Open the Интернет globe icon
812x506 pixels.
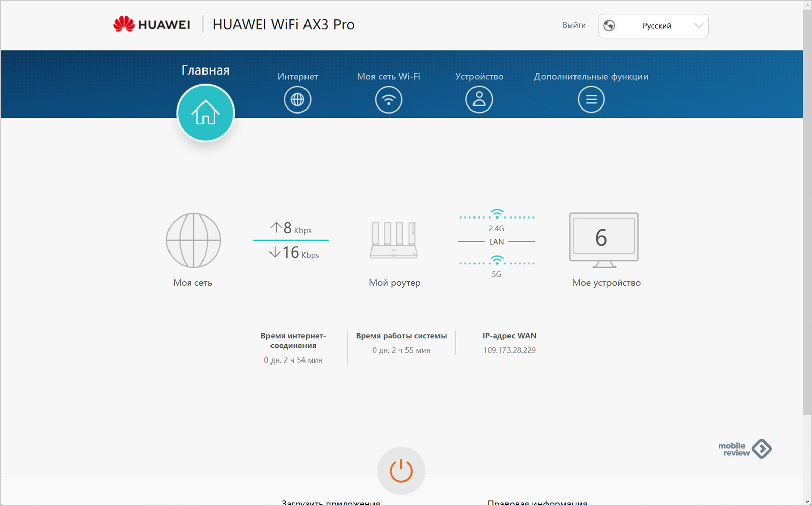click(297, 99)
